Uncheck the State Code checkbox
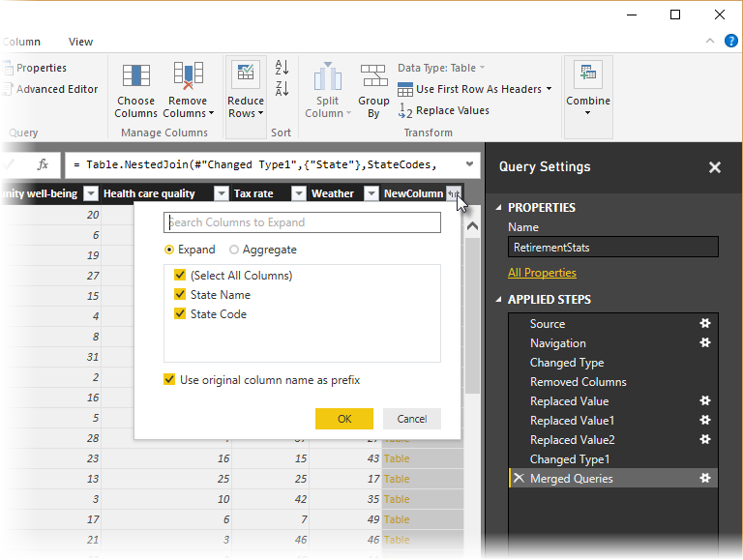 pyautogui.click(x=180, y=313)
